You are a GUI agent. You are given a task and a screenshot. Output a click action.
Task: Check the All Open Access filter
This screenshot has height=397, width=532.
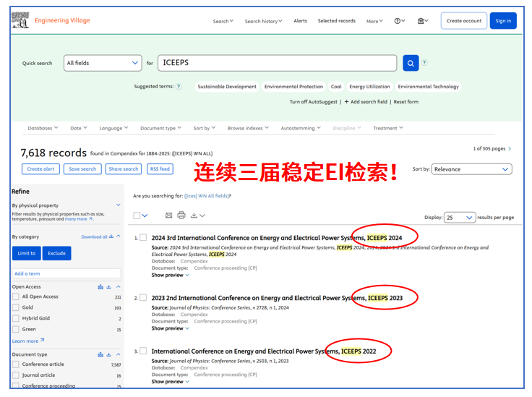click(16, 297)
